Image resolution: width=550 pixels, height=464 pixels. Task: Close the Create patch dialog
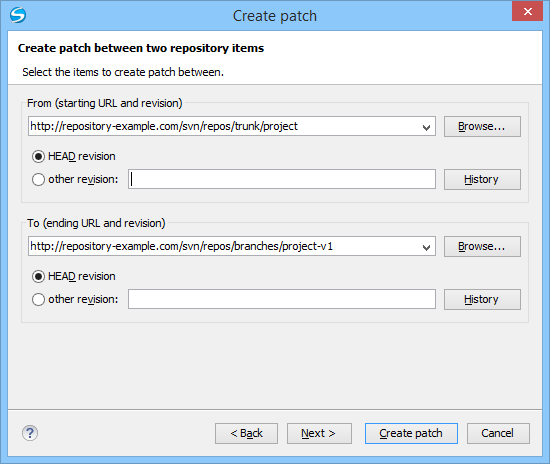(x=527, y=12)
